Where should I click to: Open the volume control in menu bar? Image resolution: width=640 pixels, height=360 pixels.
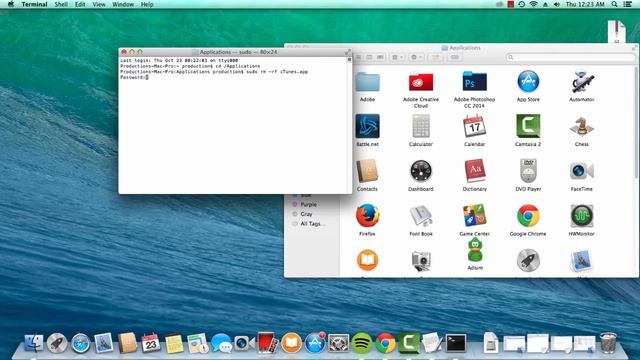point(556,4)
